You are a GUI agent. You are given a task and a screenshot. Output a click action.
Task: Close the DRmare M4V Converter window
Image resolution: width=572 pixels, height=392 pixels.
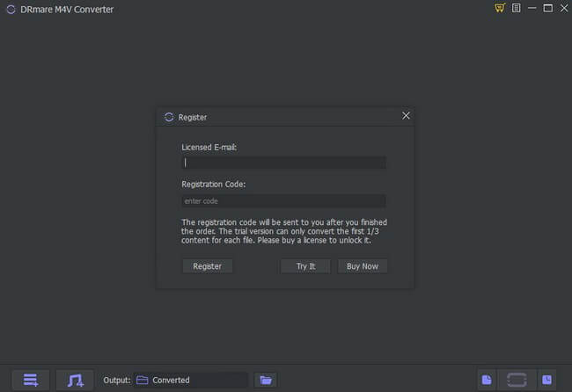(x=564, y=8)
